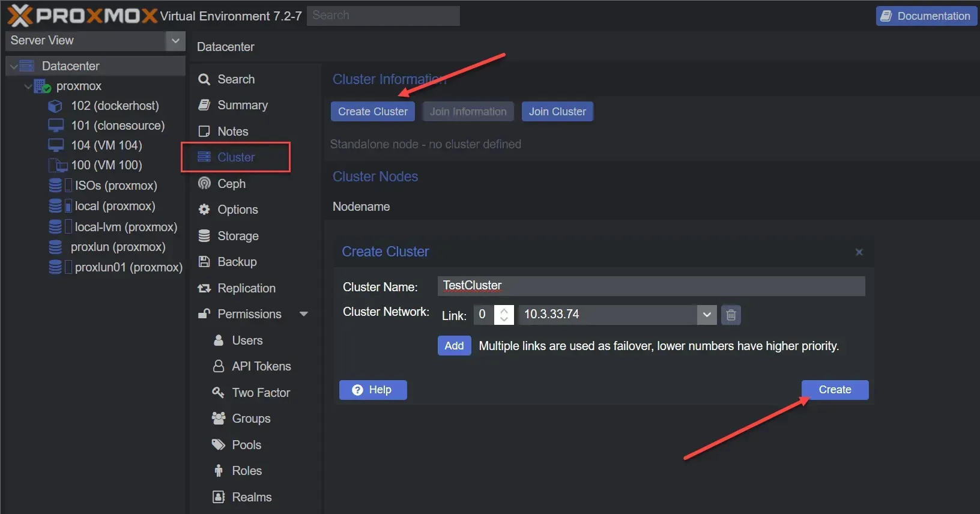Click the storage icon for proxlun01 (proxmox)

[x=55, y=267]
